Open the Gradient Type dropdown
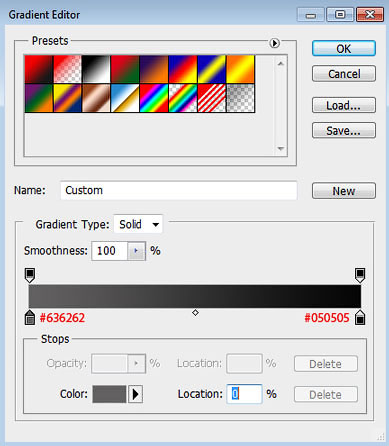Screen dimensions: 389x446 click(138, 224)
